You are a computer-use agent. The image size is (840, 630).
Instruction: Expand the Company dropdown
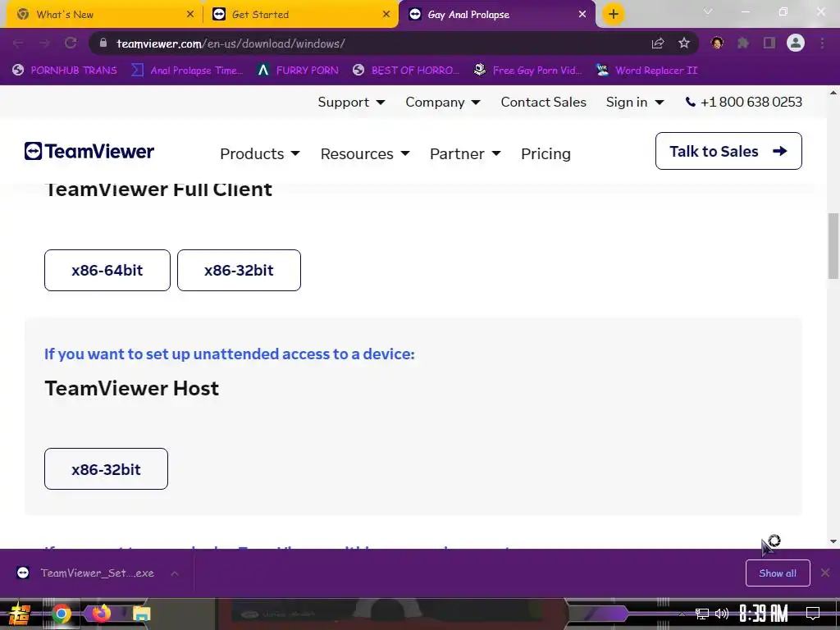[442, 102]
